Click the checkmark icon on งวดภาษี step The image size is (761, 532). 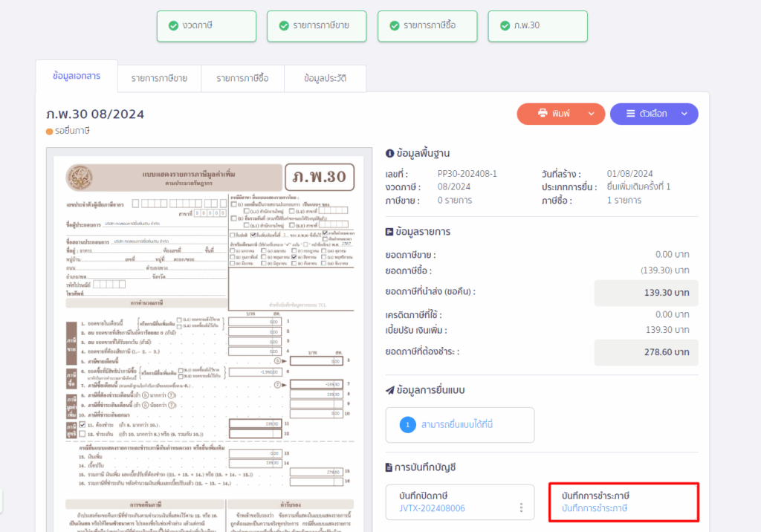point(173,26)
